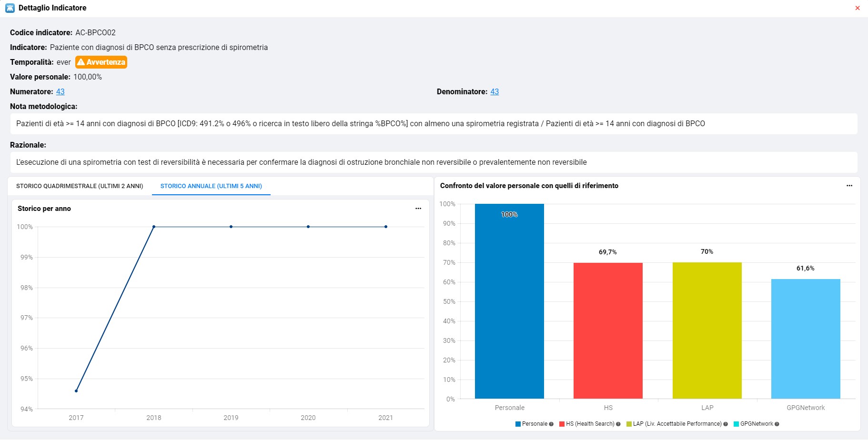Click help icon beside LAP legend entry
868x440 pixels.
[726, 424]
